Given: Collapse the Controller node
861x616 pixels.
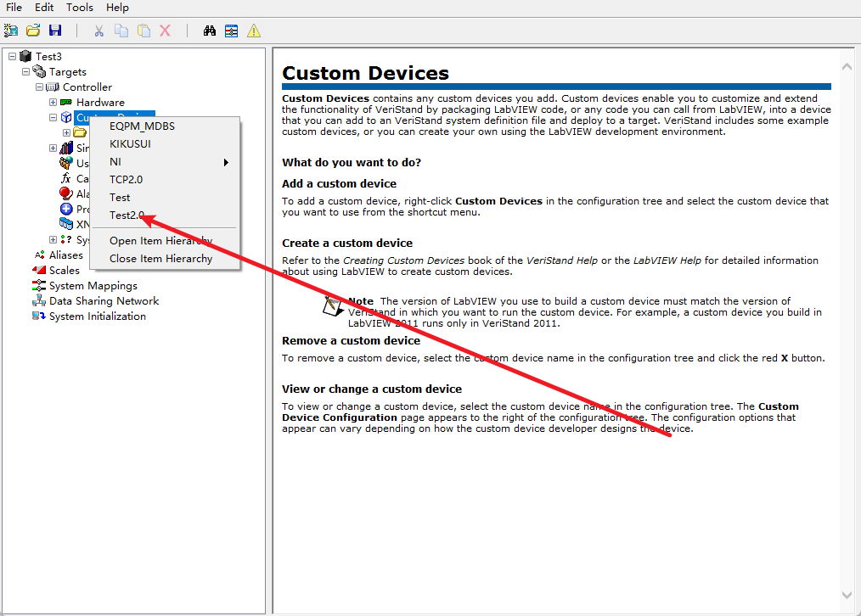Looking at the screenshot, I should tap(40, 87).
